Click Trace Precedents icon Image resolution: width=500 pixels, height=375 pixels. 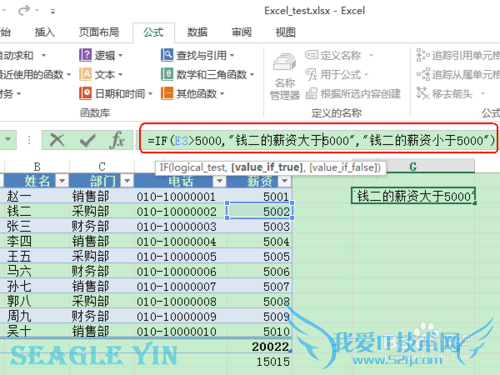click(x=423, y=55)
